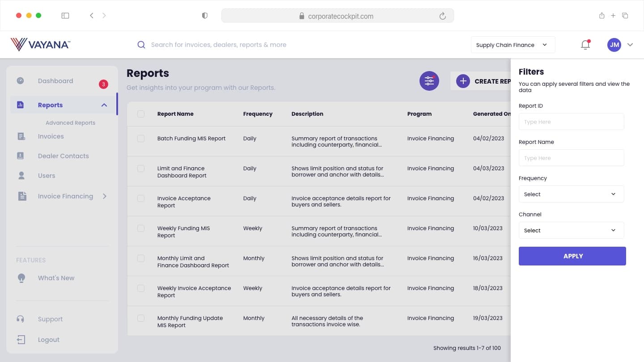Check the Limit and Finance Dashboard Report row
Image resolution: width=644 pixels, height=362 pixels.
141,168
